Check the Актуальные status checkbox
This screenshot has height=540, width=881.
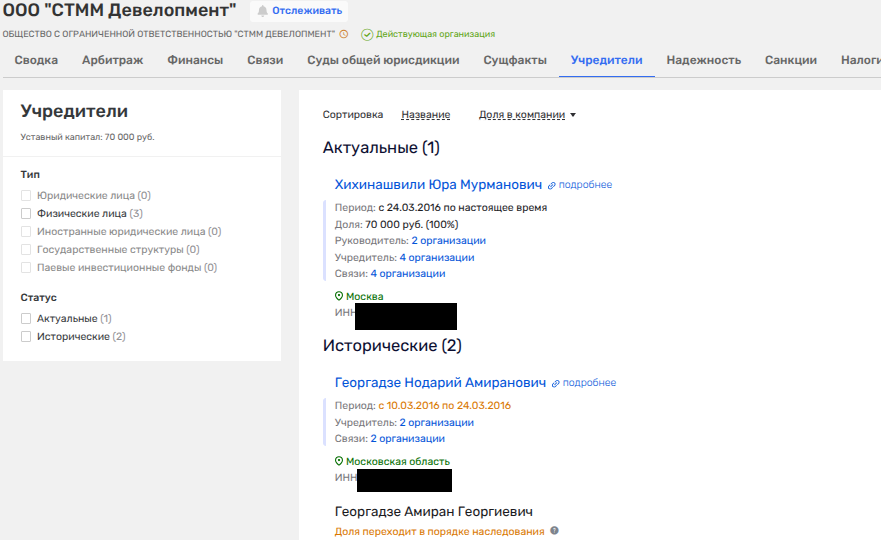[x=27, y=319]
